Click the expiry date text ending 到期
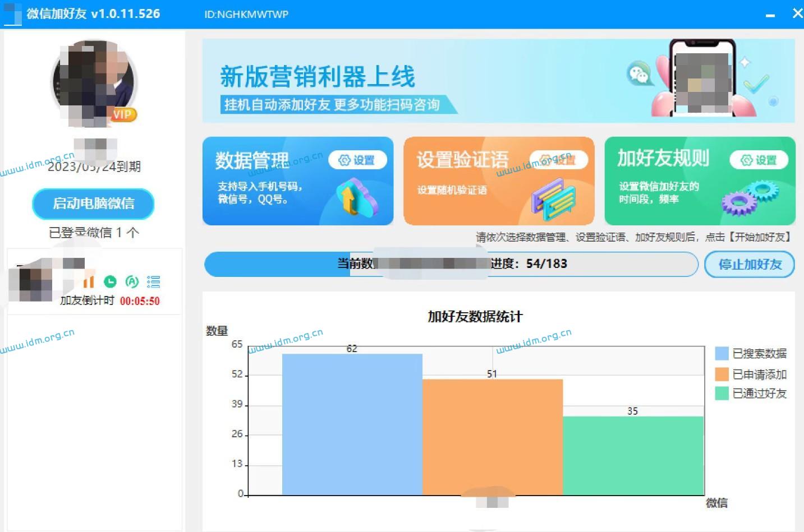804x532 pixels. click(x=94, y=166)
